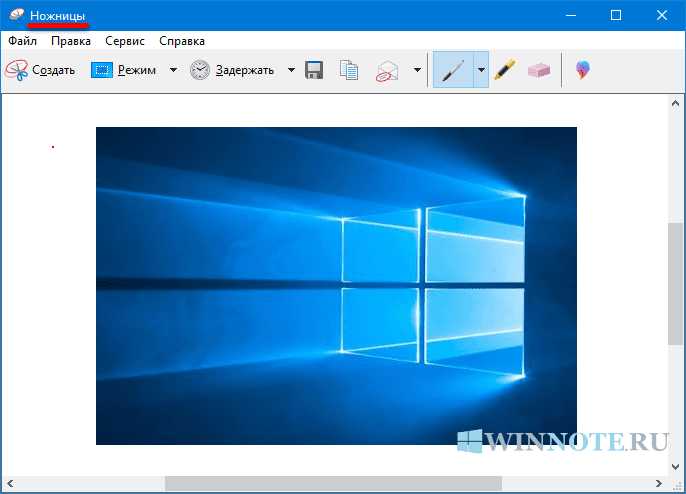
Task: Open the Pen tool options dropdown
Action: pyautogui.click(x=481, y=70)
